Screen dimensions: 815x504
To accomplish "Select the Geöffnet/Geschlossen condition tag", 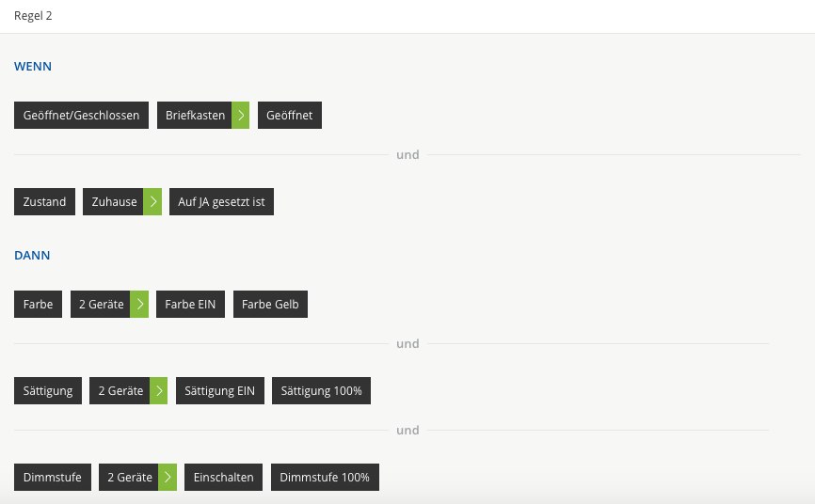I will point(81,116).
